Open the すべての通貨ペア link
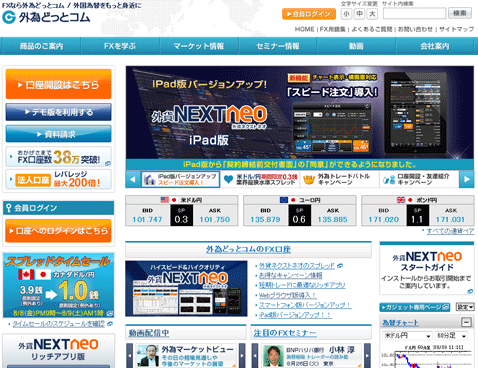The image size is (478, 368). point(450,231)
